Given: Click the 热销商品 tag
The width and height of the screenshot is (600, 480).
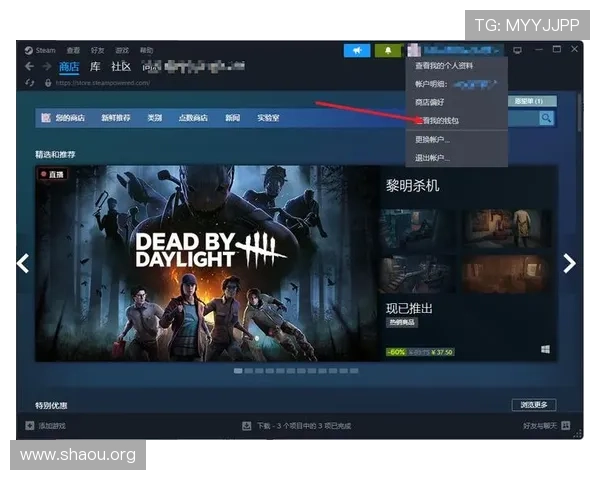Looking at the screenshot, I should pos(402,322).
